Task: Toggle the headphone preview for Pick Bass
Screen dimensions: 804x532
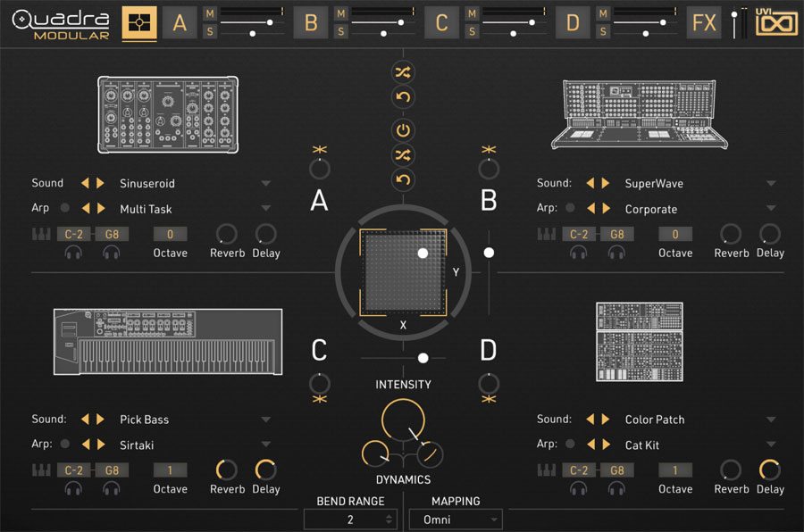Action: 73,488
